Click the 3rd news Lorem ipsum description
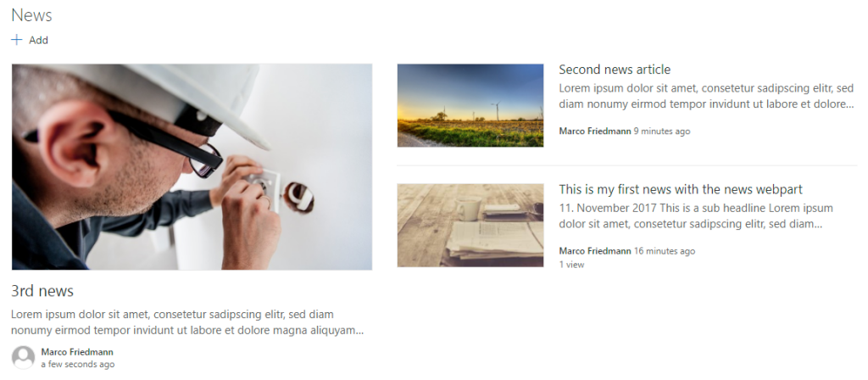This screenshot has height=380, width=868. click(x=187, y=322)
